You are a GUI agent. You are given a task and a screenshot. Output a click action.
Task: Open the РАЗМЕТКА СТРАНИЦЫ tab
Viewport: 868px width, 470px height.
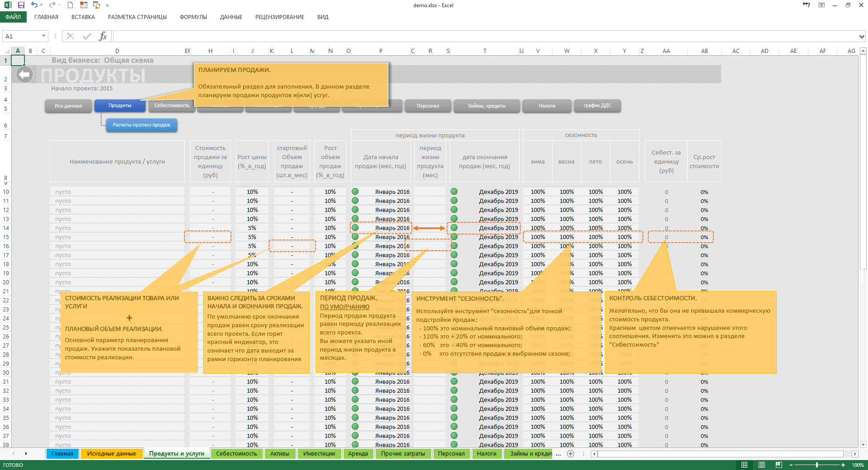[x=137, y=17]
